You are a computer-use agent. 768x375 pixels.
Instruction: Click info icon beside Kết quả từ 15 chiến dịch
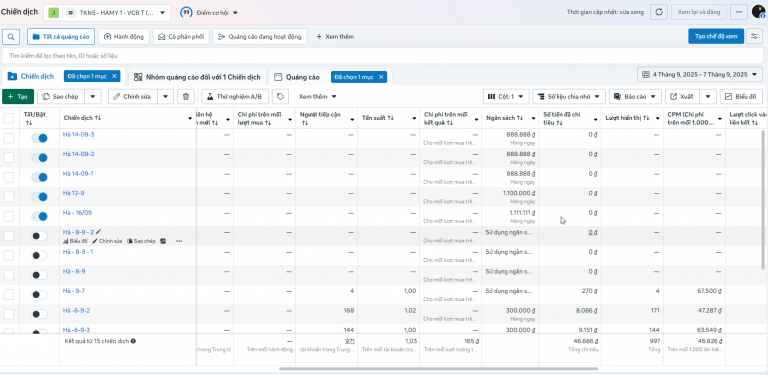[x=133, y=341]
